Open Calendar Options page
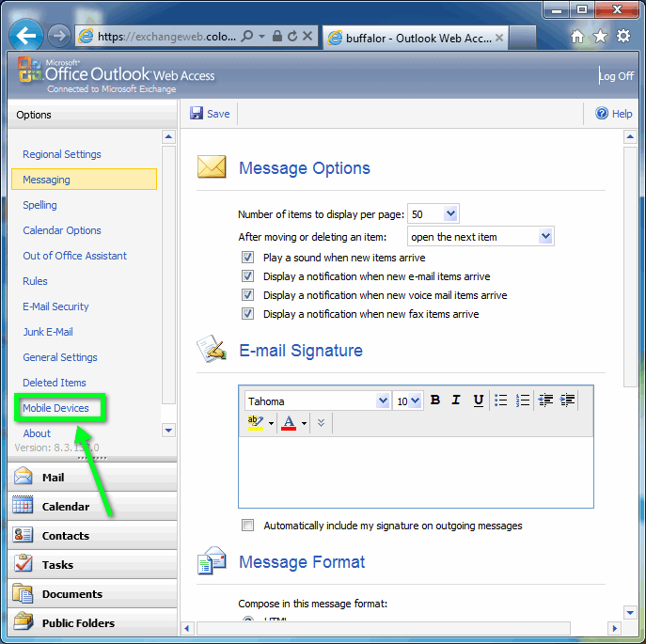The width and height of the screenshot is (646, 644). pyautogui.click(x=62, y=230)
